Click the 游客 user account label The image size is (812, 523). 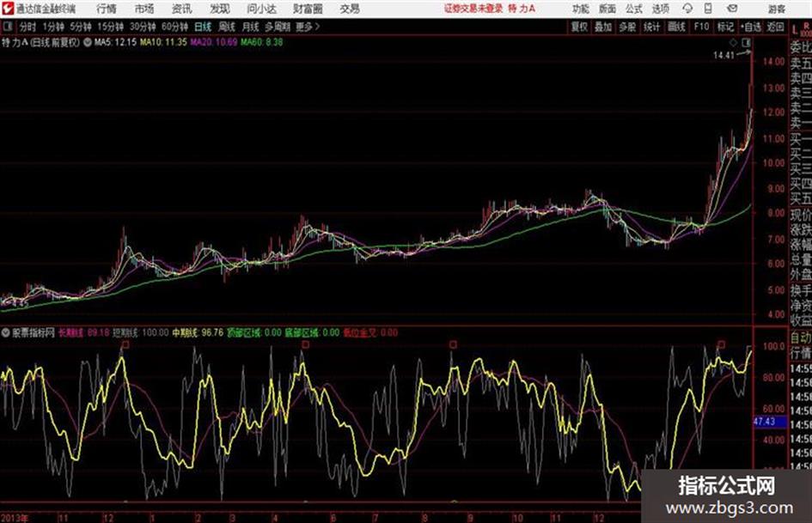[776, 9]
